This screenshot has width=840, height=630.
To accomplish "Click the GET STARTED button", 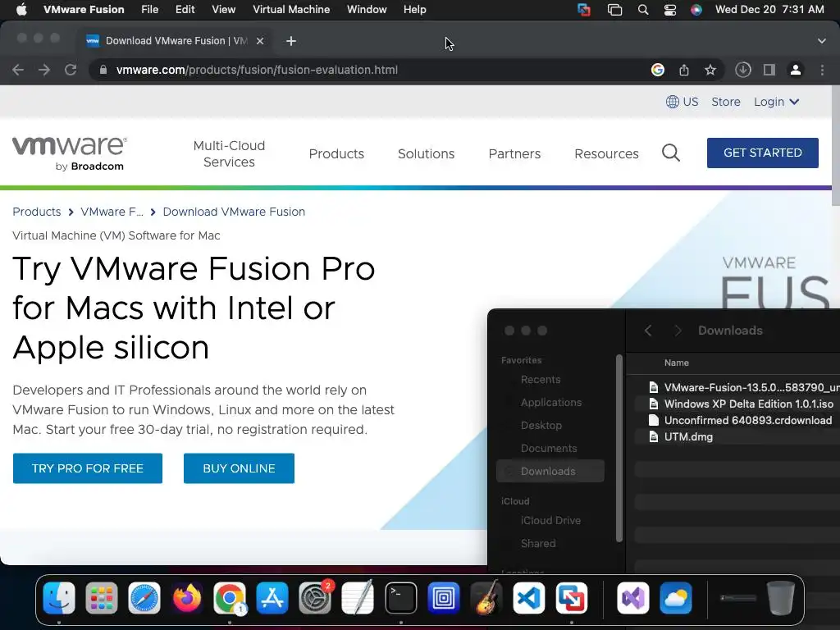I will (x=762, y=153).
